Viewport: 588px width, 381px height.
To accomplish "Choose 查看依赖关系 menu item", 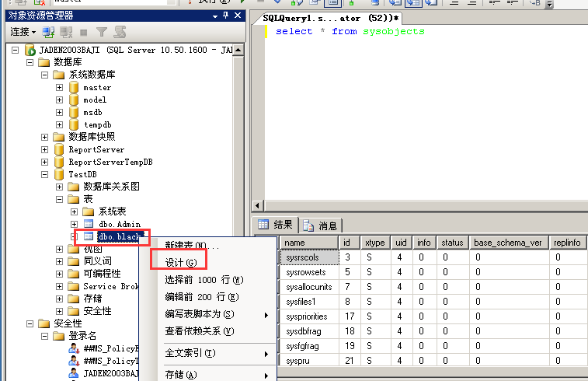I will 208,331.
